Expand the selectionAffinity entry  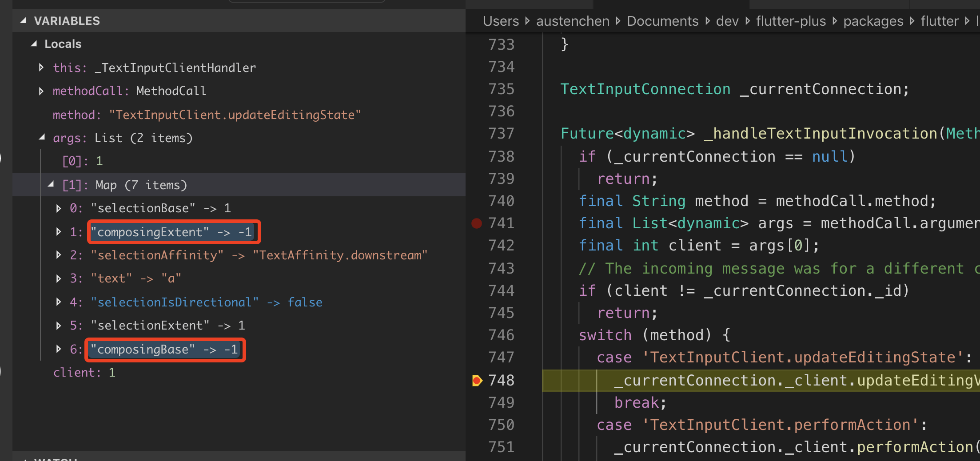pyautogui.click(x=59, y=255)
